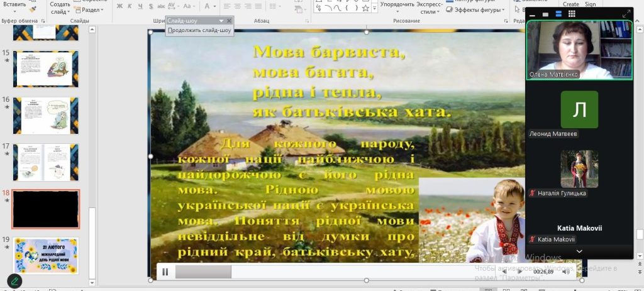Open the AV character spacing menu
This screenshot has width=644, height=291.
(x=173, y=6)
